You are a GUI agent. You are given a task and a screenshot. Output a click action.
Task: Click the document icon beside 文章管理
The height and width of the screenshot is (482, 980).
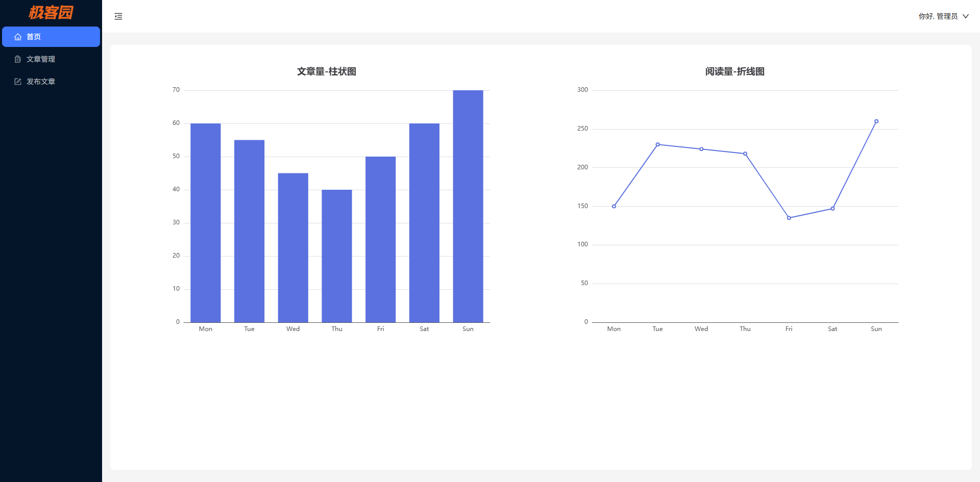[x=18, y=59]
